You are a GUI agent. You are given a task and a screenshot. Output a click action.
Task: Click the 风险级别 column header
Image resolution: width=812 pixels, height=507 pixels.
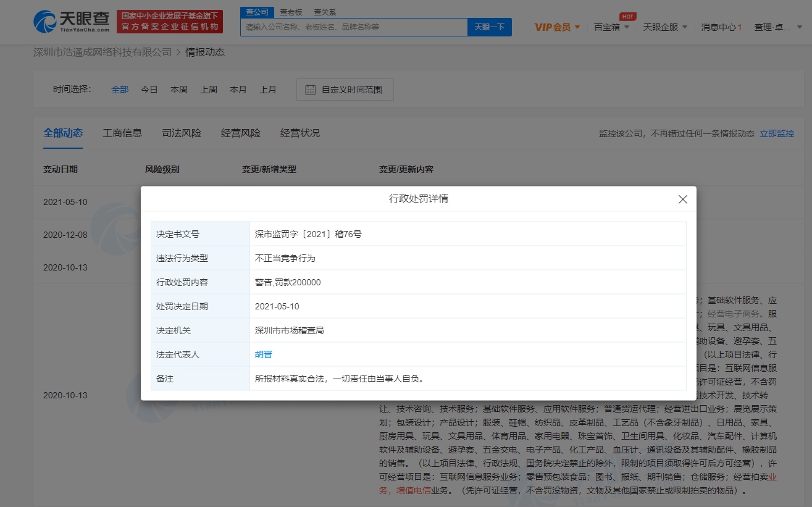click(162, 169)
